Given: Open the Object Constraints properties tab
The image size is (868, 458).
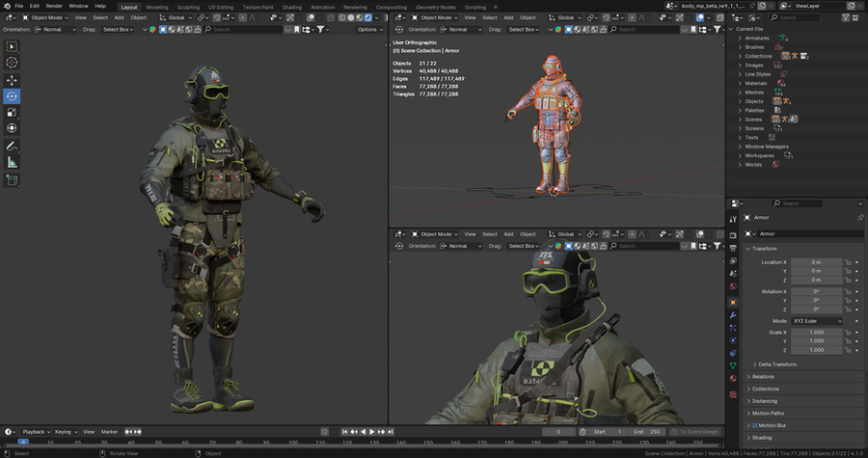Looking at the screenshot, I should [733, 353].
